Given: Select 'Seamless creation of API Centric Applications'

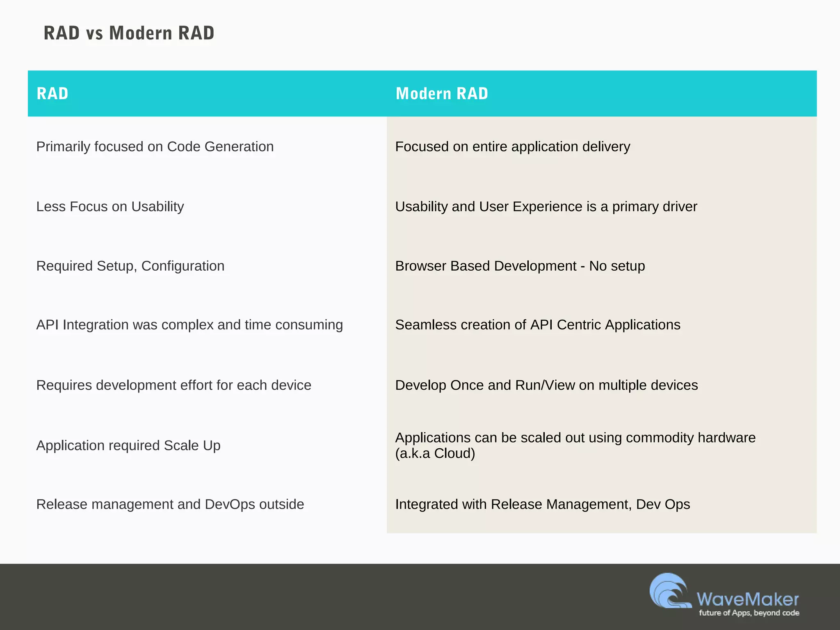Looking at the screenshot, I should [538, 324].
